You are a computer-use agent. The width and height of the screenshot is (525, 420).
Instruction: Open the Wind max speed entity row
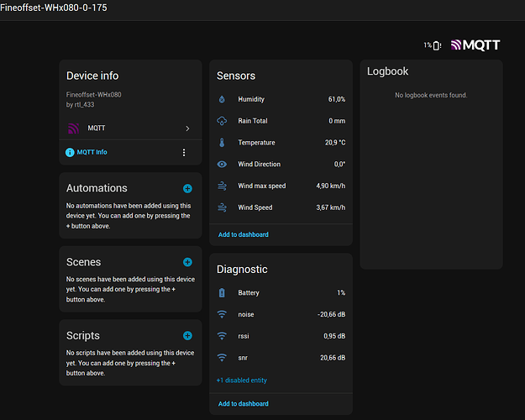pos(281,186)
